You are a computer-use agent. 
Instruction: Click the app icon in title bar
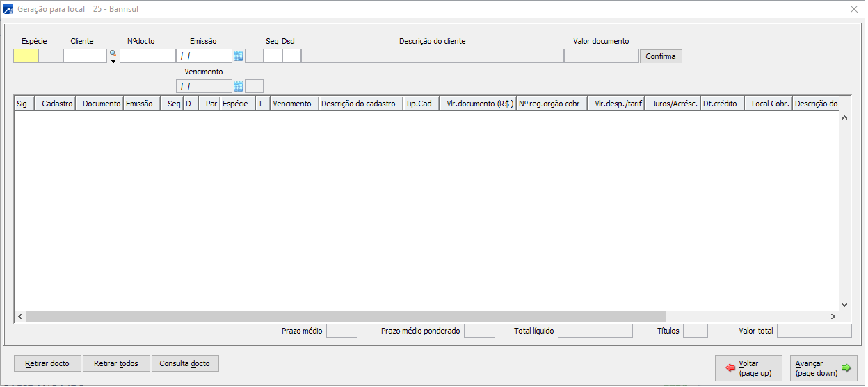click(9, 10)
